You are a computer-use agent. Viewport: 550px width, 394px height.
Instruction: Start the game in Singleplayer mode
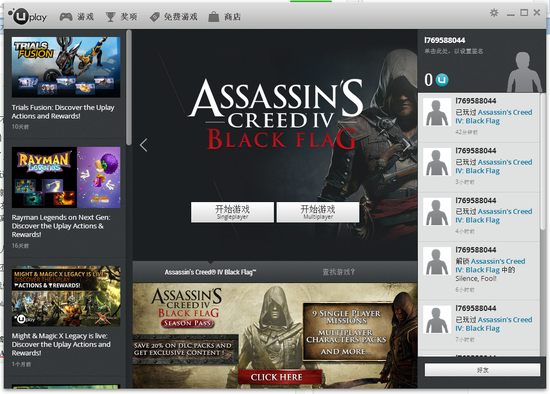(x=232, y=212)
